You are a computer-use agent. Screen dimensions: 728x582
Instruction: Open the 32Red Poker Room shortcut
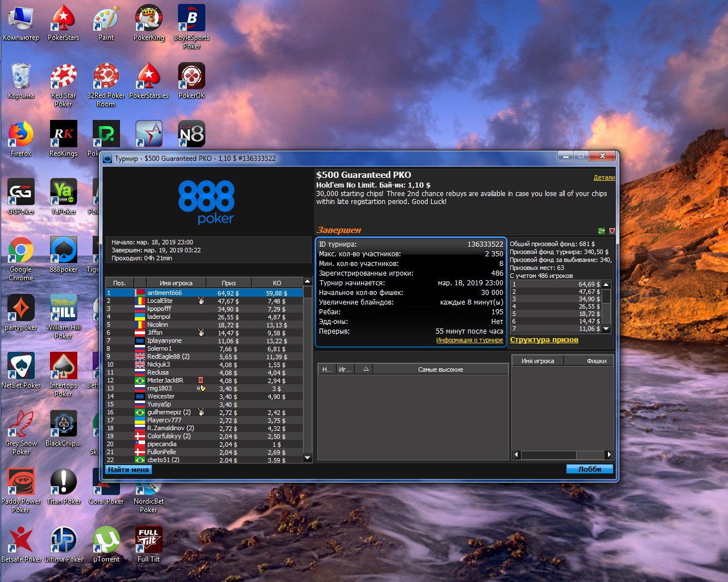pos(106,85)
